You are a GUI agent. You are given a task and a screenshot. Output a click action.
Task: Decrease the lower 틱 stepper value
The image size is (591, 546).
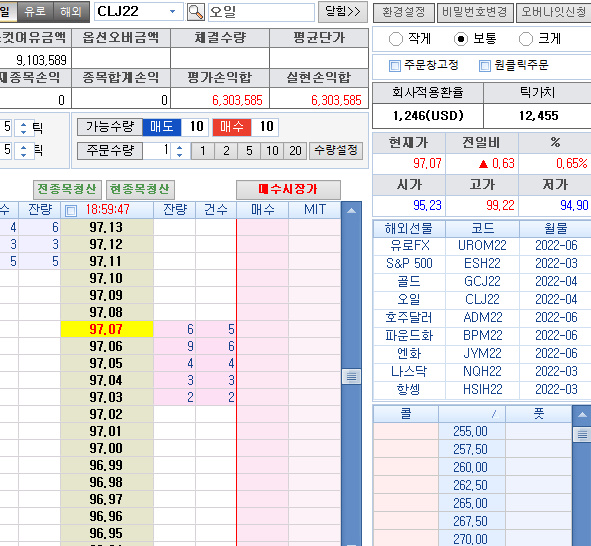[23, 154]
